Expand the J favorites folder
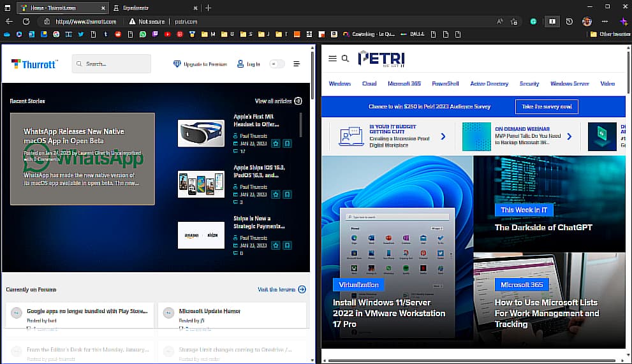Viewport: 632px width, 364px height. 264,34
